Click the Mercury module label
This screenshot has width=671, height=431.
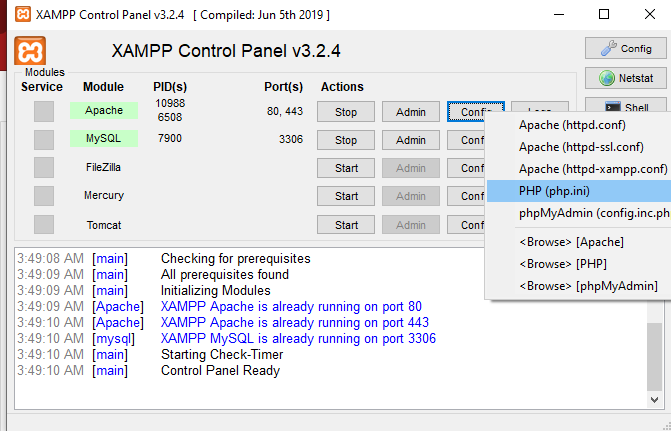[x=104, y=195]
